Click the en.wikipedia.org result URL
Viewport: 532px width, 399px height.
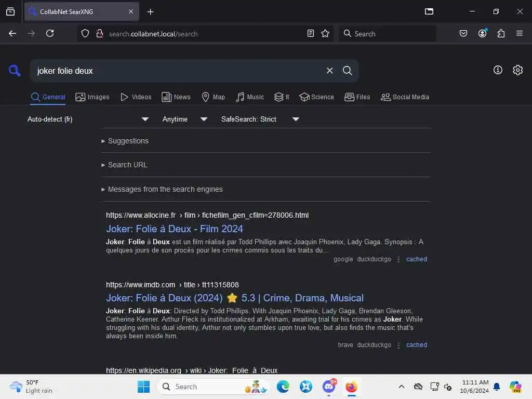(x=192, y=370)
